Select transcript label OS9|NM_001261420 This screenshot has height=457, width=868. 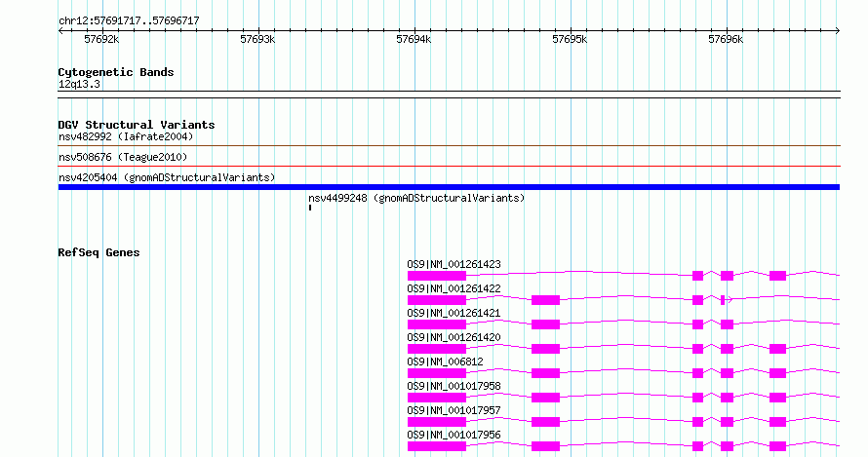pyautogui.click(x=454, y=337)
